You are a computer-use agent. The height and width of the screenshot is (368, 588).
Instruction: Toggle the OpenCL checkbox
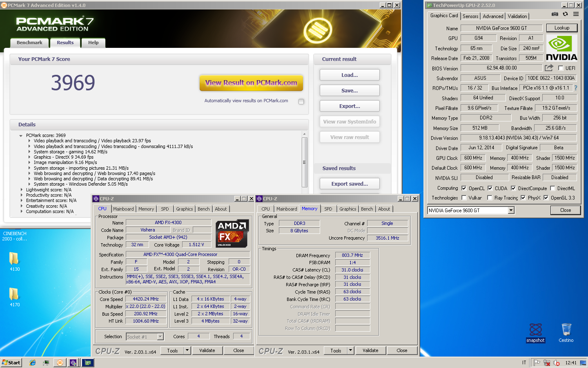click(464, 188)
